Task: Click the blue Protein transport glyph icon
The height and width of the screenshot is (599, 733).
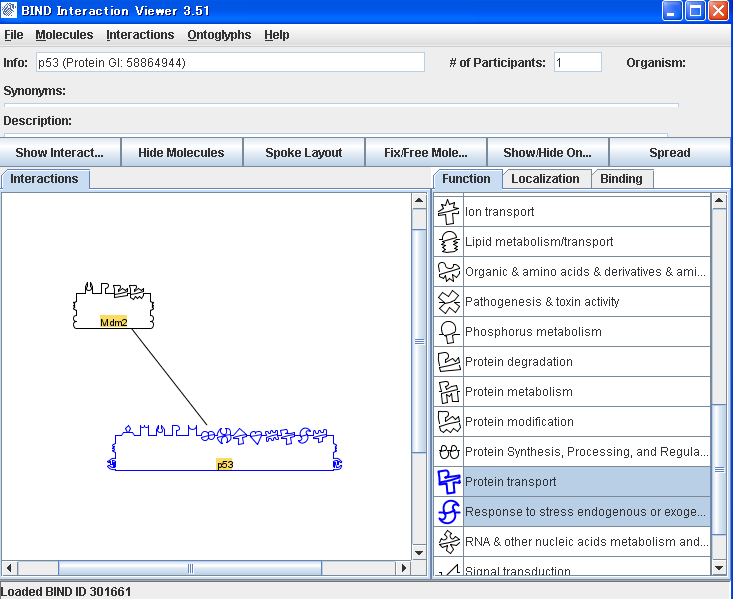Action: coord(448,482)
